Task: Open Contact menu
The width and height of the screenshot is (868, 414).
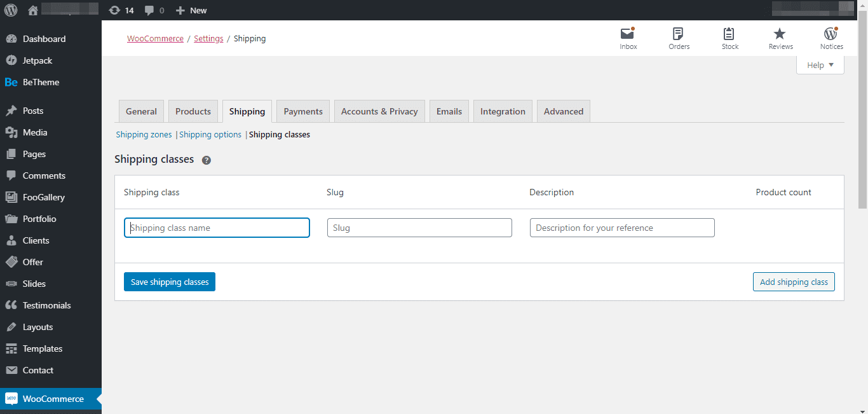Action: coord(51,370)
